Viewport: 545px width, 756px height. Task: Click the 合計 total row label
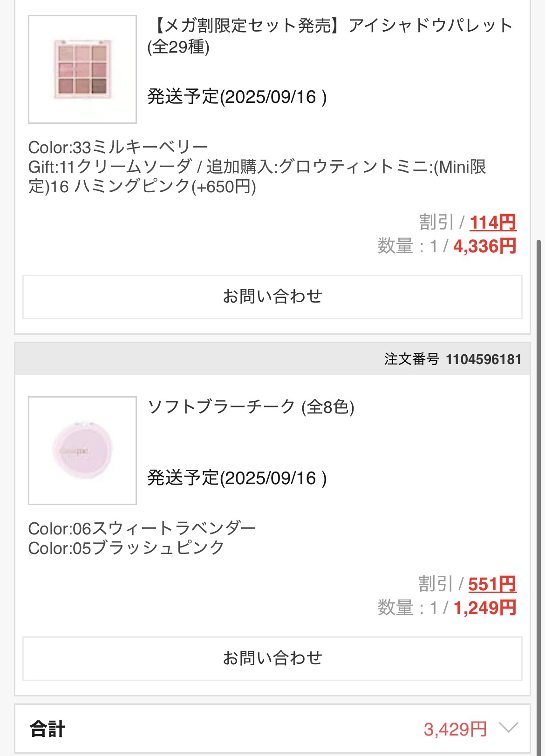pyautogui.click(x=48, y=729)
